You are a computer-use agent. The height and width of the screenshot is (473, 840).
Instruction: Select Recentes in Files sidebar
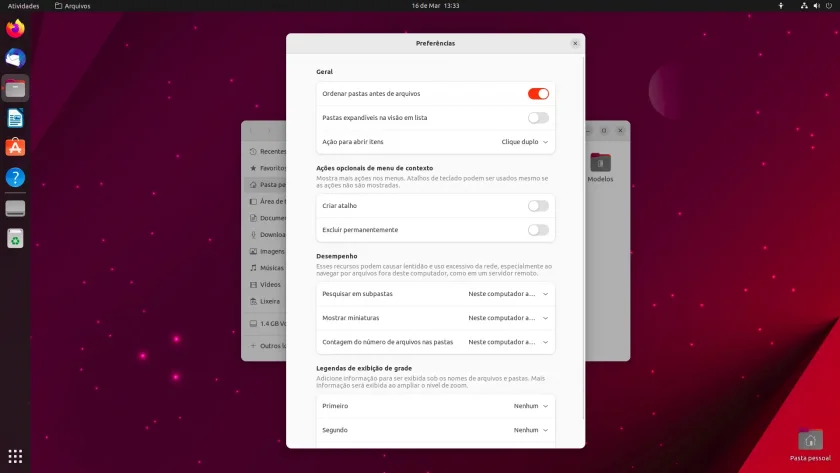(266, 152)
